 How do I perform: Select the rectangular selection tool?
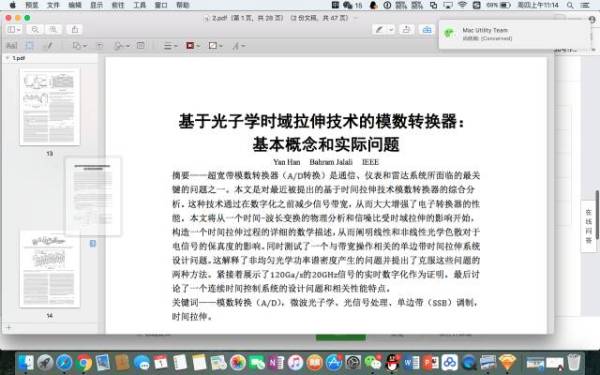(x=29, y=46)
